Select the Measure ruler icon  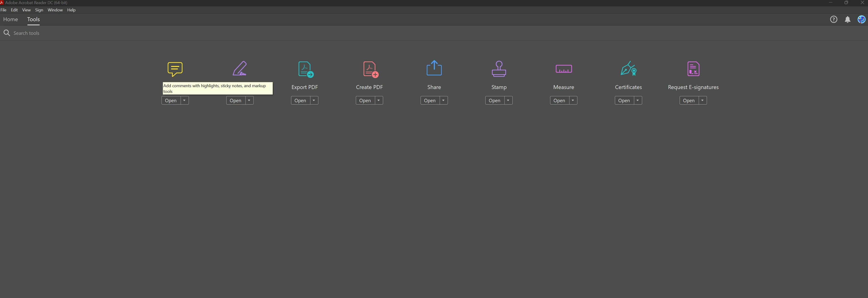tap(563, 69)
